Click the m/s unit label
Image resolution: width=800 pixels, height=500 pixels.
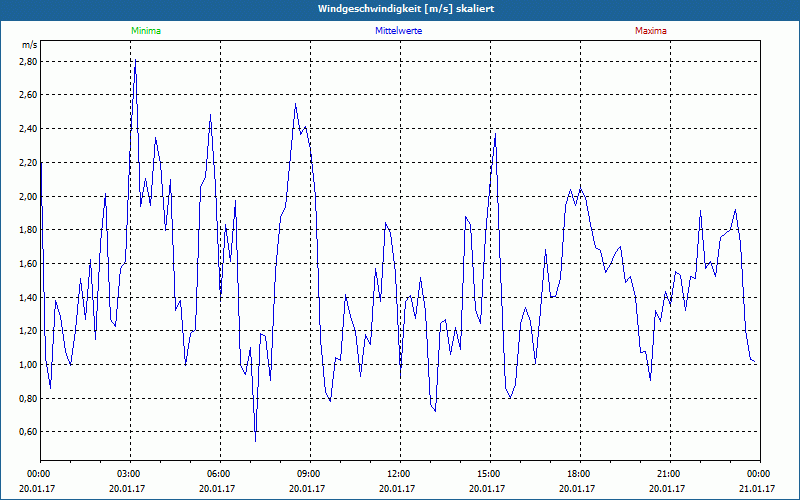pos(30,45)
